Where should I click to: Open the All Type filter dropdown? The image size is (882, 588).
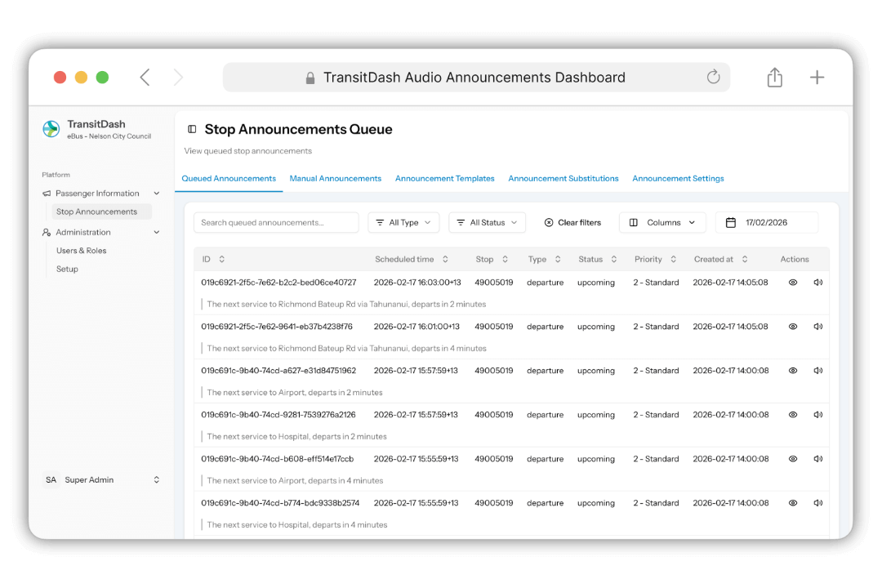click(x=403, y=221)
